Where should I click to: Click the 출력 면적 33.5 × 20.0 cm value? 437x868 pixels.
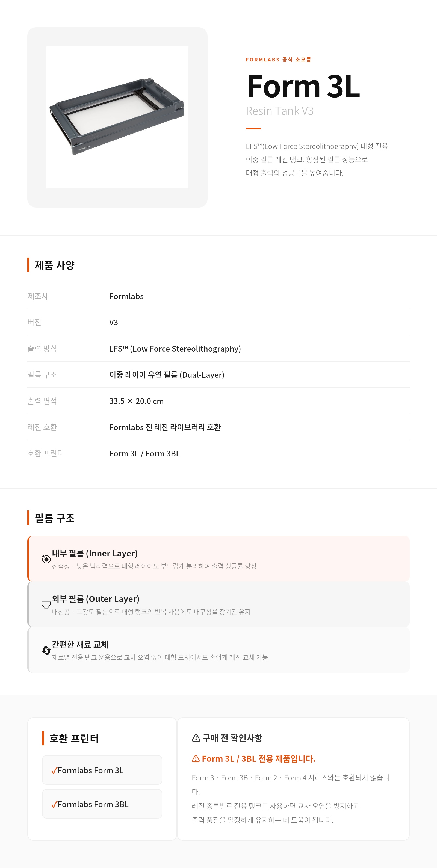click(137, 401)
